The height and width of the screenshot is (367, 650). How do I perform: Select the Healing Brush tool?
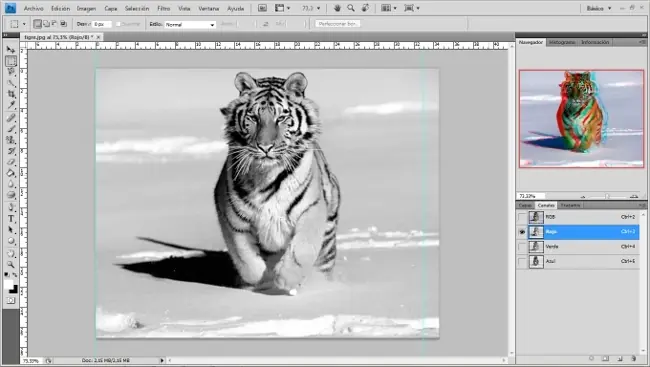point(11,118)
